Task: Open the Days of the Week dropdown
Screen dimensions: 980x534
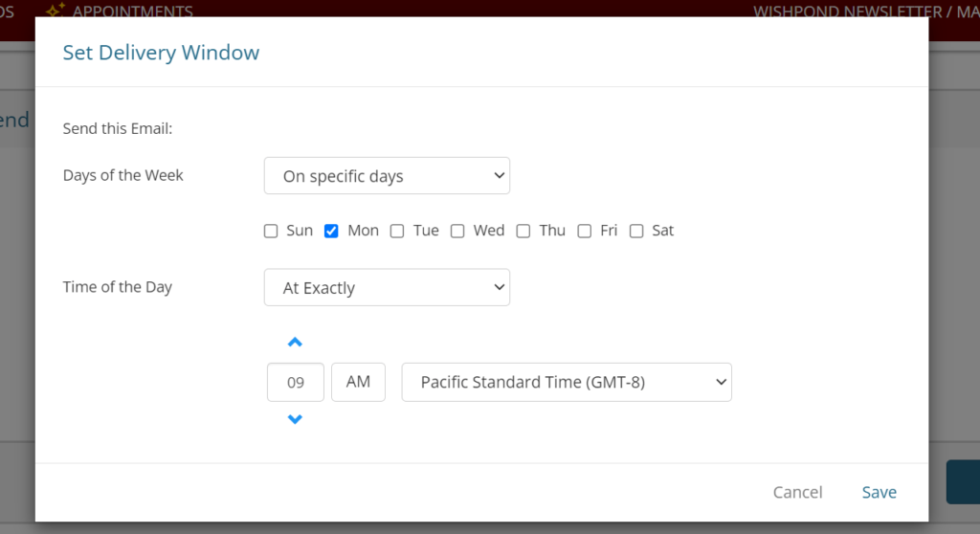Action: [x=387, y=176]
